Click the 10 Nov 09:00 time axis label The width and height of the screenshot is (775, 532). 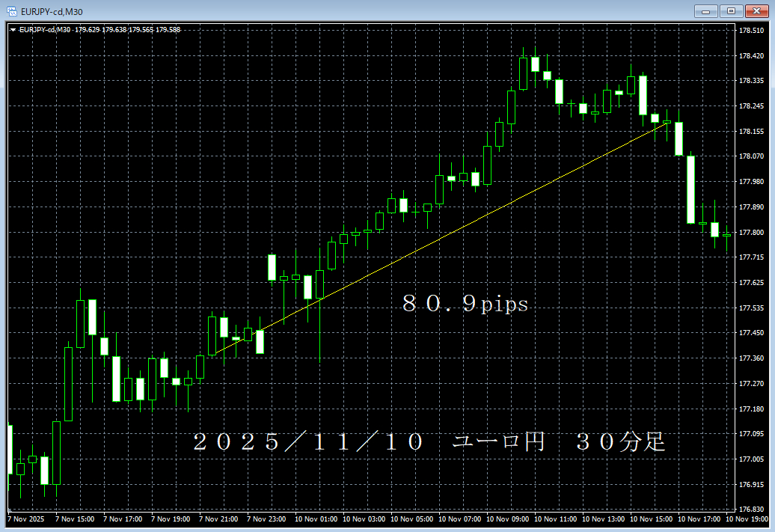click(508, 519)
